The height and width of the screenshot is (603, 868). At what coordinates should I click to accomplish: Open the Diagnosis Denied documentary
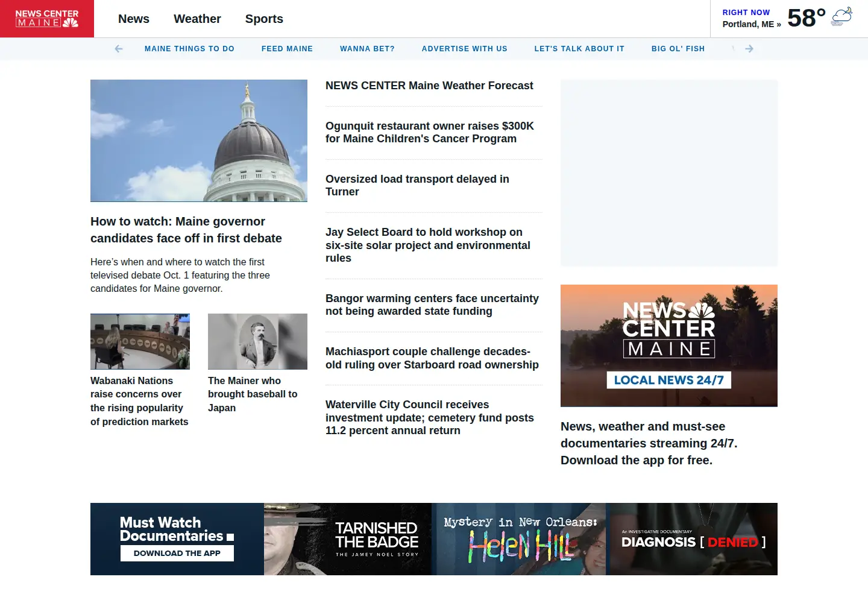coord(693,539)
